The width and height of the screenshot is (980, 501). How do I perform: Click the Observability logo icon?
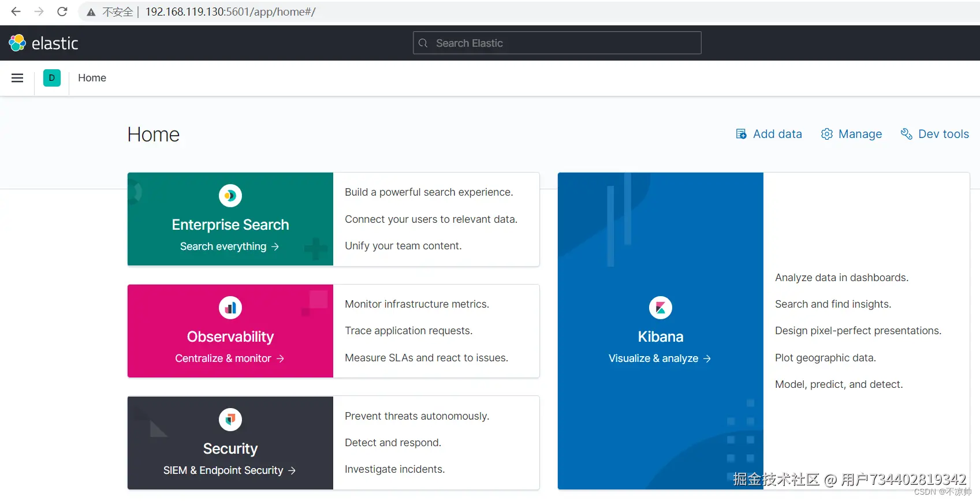(230, 308)
